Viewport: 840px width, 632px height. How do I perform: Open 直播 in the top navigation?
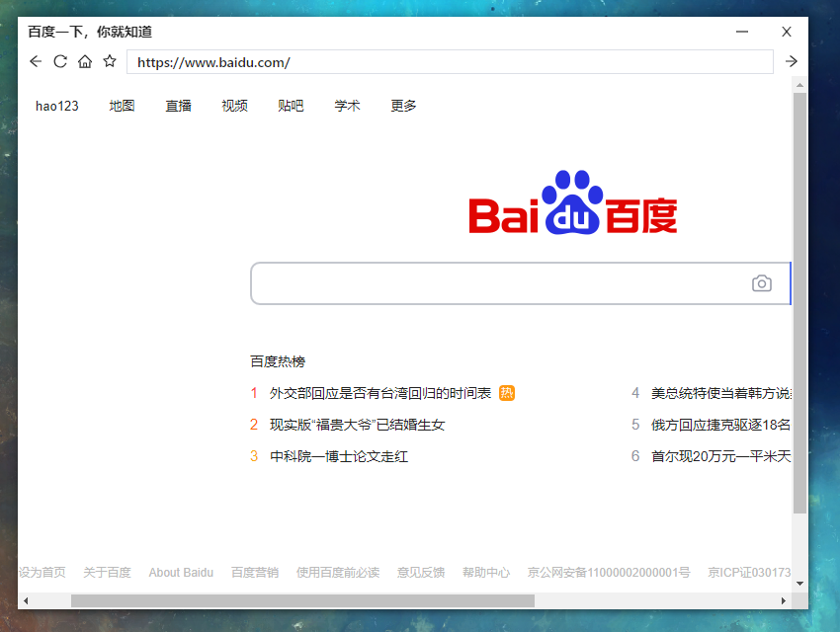point(179,106)
